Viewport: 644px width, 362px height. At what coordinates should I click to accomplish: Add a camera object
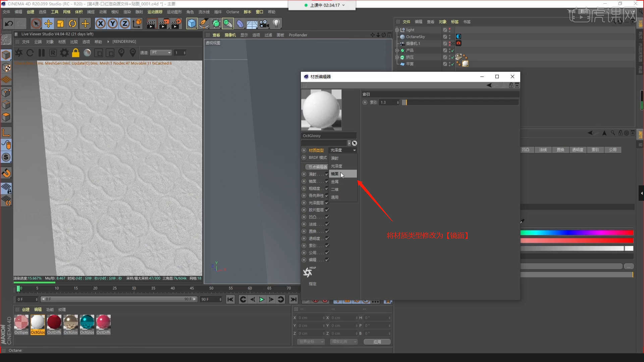pyautogui.click(x=264, y=23)
